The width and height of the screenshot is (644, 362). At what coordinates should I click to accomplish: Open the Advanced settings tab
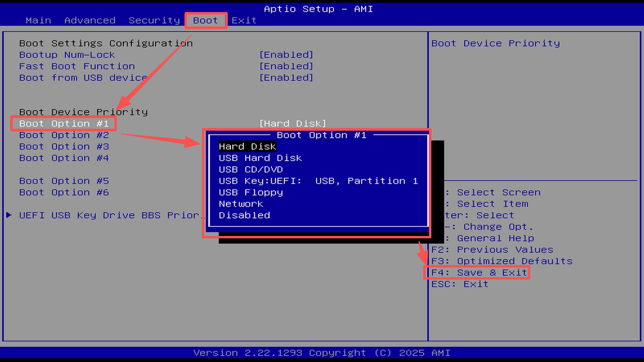click(x=90, y=20)
